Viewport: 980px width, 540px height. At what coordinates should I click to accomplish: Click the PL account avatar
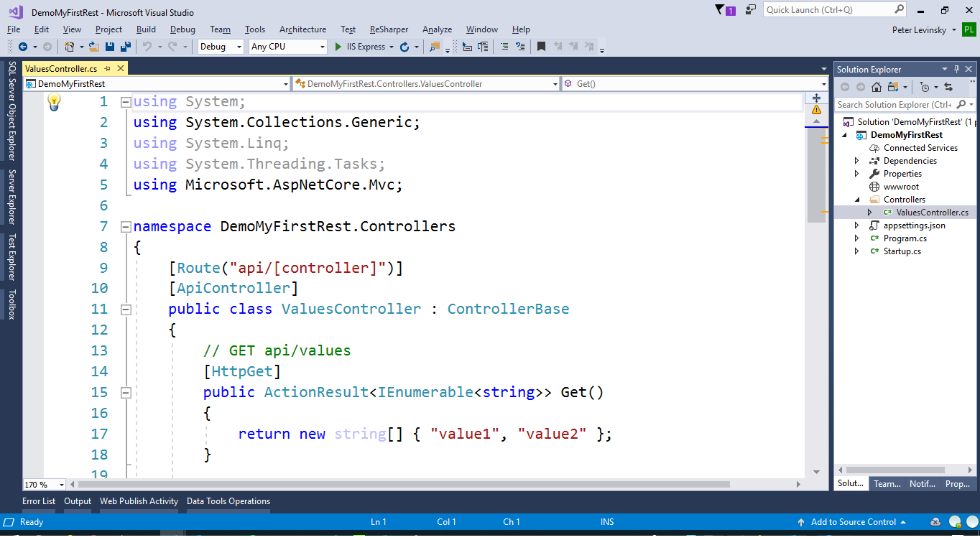(x=969, y=29)
